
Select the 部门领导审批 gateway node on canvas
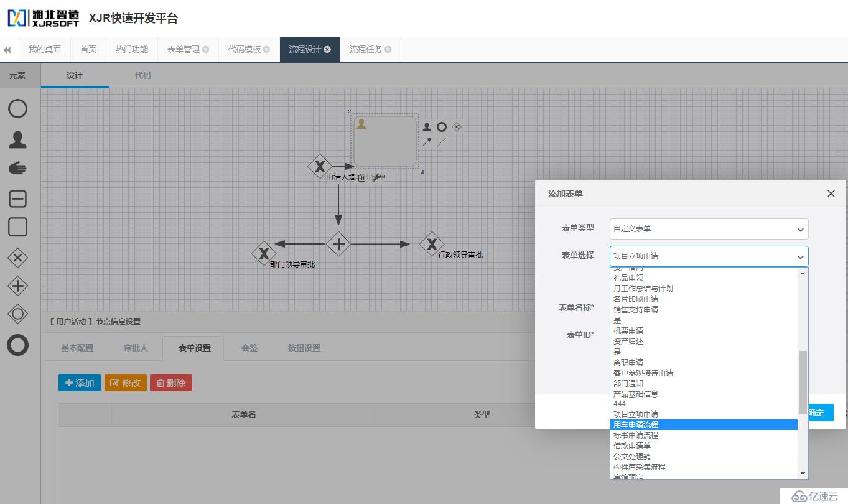click(x=264, y=253)
